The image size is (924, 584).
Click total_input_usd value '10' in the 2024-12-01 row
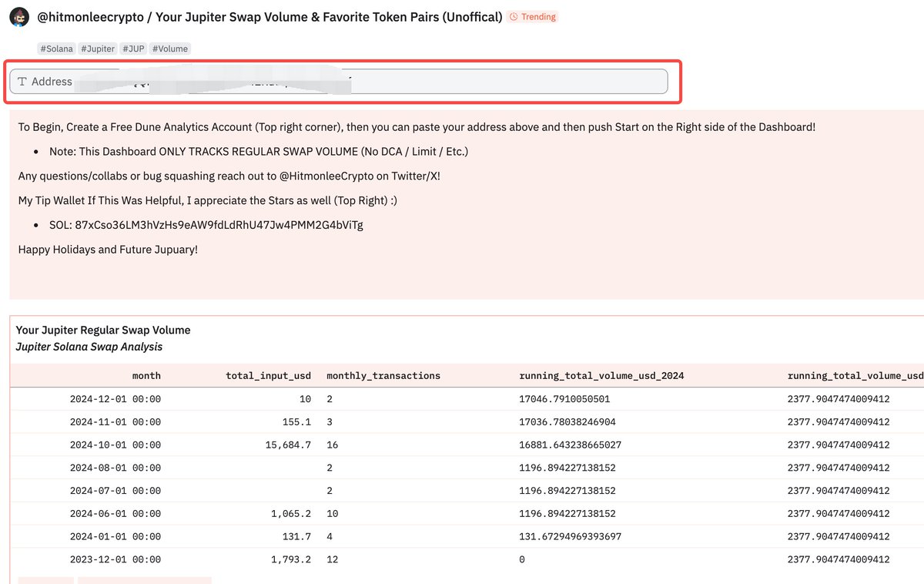tap(306, 399)
